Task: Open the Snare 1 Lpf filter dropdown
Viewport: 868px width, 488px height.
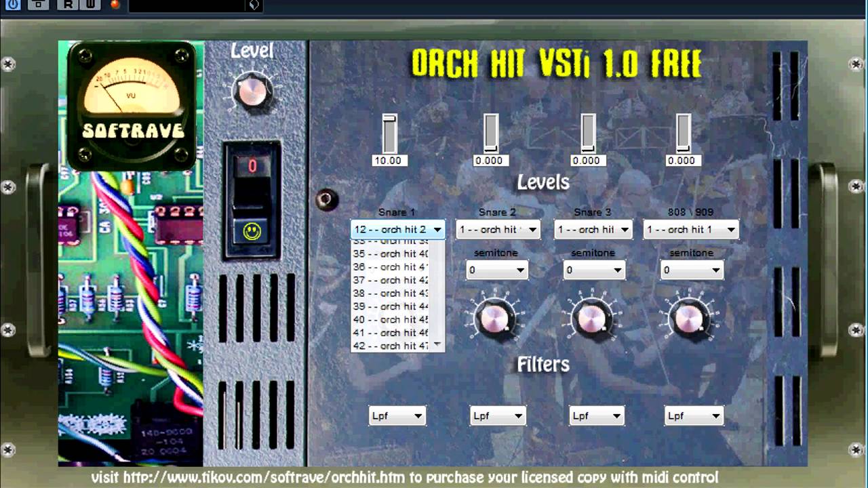Action: pyautogui.click(x=397, y=416)
